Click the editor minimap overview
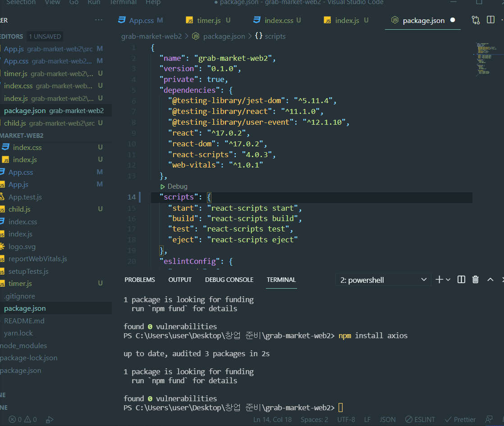The width and height of the screenshot is (504, 426). coord(486,59)
